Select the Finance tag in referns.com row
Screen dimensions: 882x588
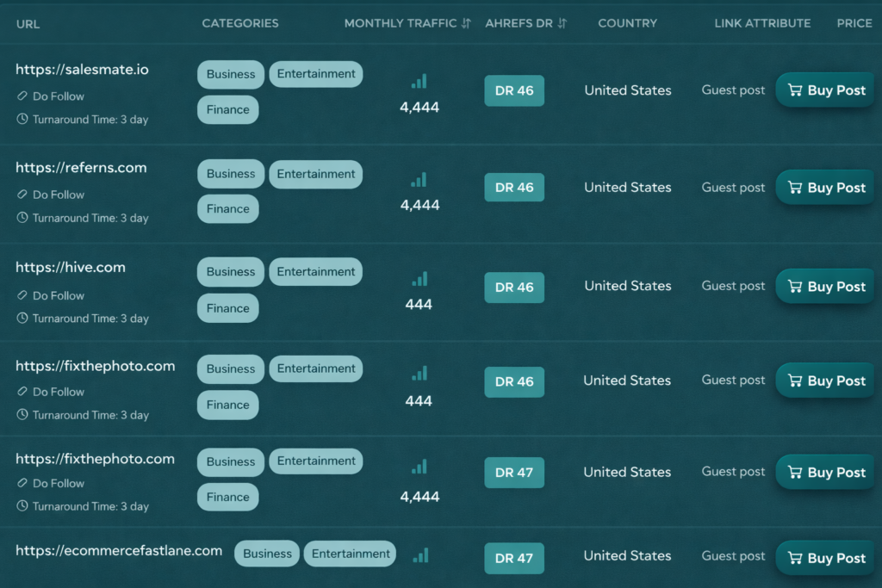tap(227, 208)
